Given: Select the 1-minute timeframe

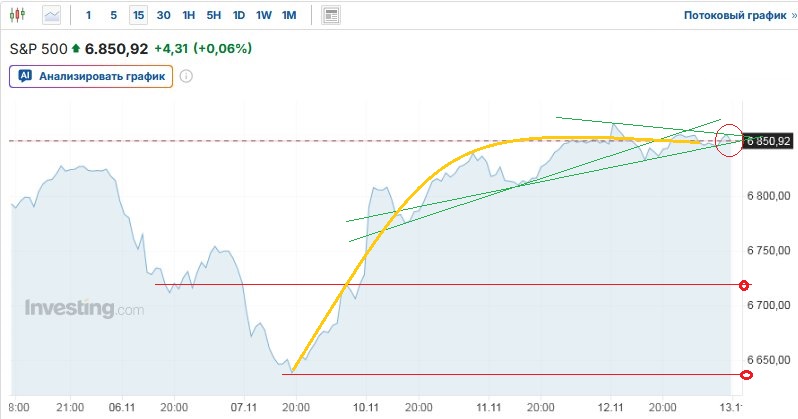Looking at the screenshot, I should pos(89,15).
